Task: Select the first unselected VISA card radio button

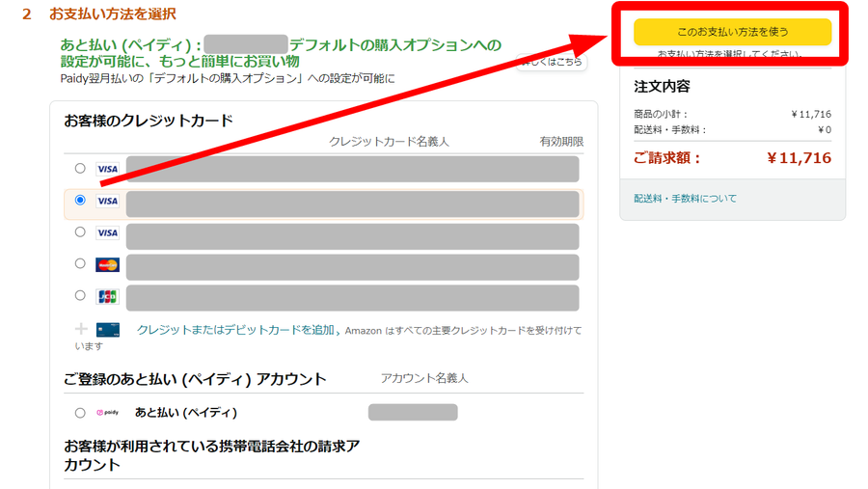Action: [x=80, y=169]
